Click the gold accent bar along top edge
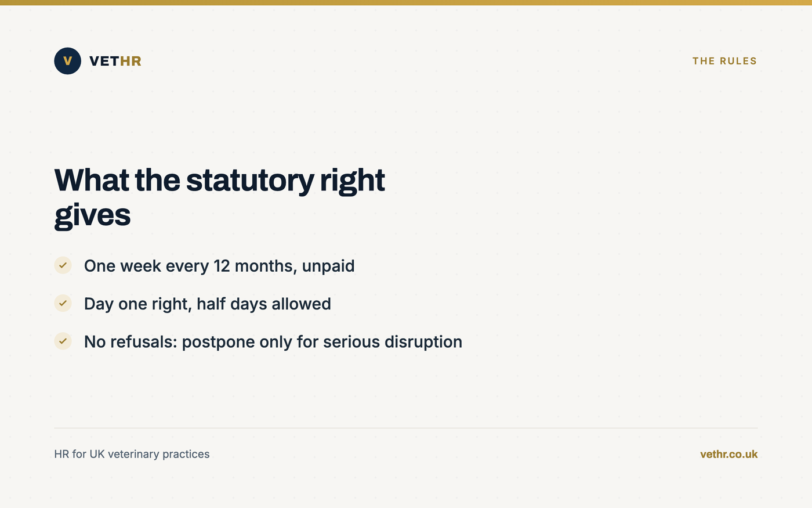This screenshot has height=508, width=812. point(406,2)
